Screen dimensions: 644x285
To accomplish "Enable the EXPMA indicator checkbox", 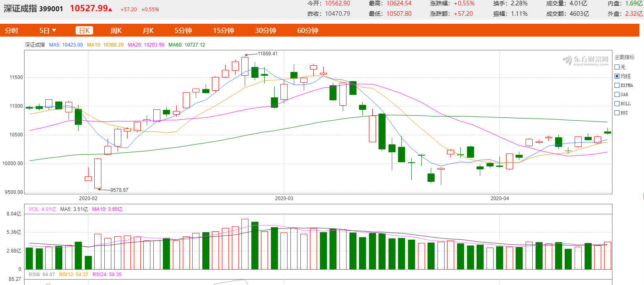I will coord(617,85).
